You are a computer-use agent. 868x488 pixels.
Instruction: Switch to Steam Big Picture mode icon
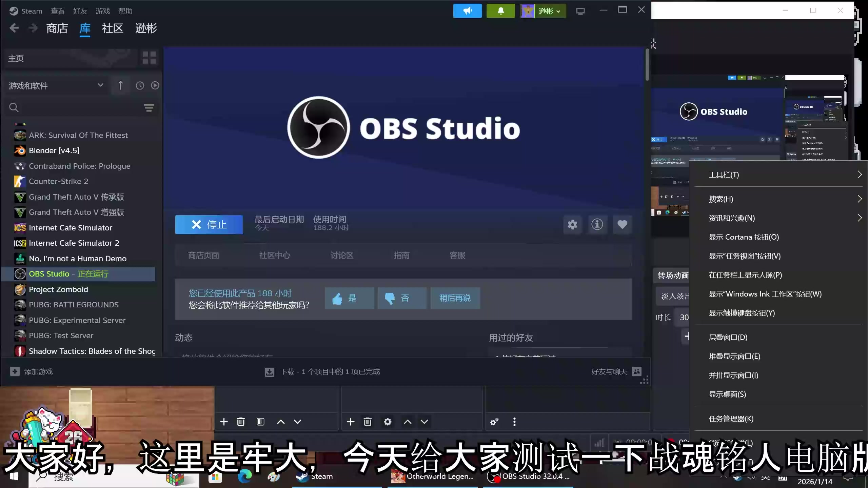pyautogui.click(x=580, y=11)
